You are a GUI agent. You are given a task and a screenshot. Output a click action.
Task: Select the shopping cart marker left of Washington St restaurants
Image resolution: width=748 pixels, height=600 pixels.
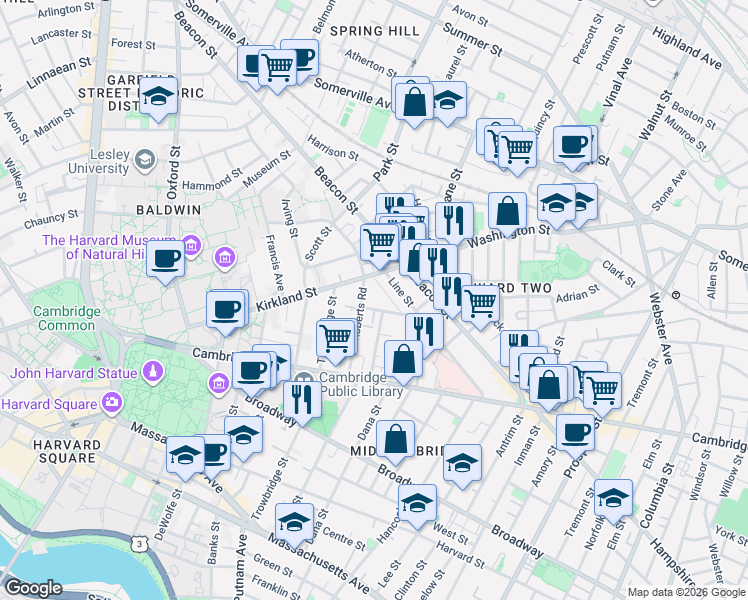(x=380, y=246)
